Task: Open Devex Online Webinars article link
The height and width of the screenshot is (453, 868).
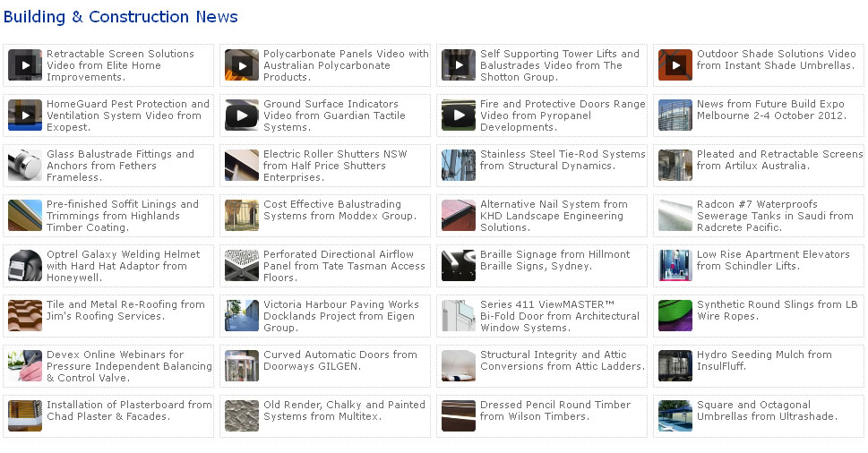Action: point(130,366)
